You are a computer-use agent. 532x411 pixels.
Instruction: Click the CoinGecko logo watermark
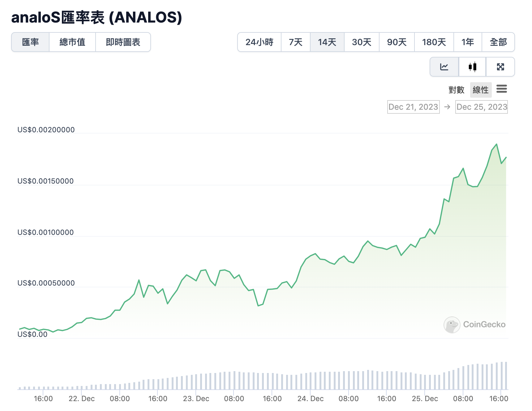click(x=475, y=325)
